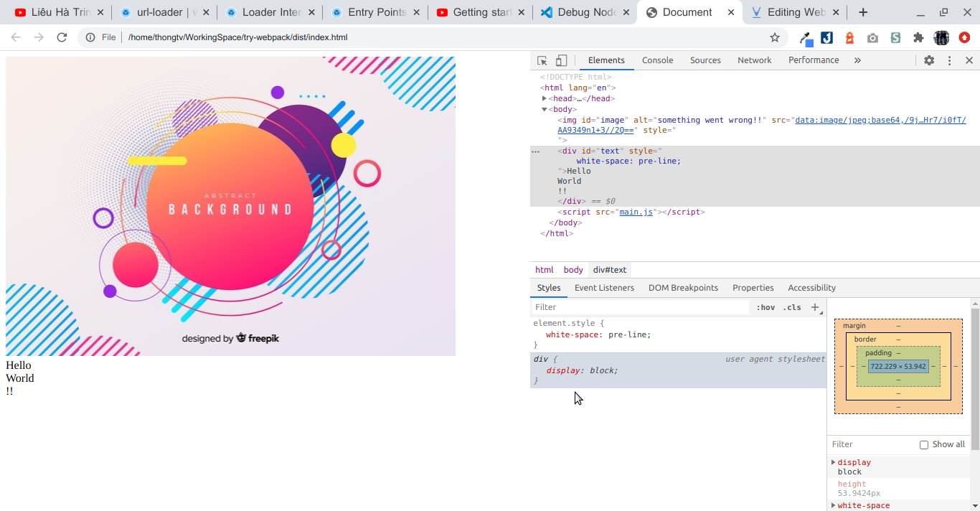Expand the head element node
Viewport: 980px width, 511px height.
(x=545, y=98)
